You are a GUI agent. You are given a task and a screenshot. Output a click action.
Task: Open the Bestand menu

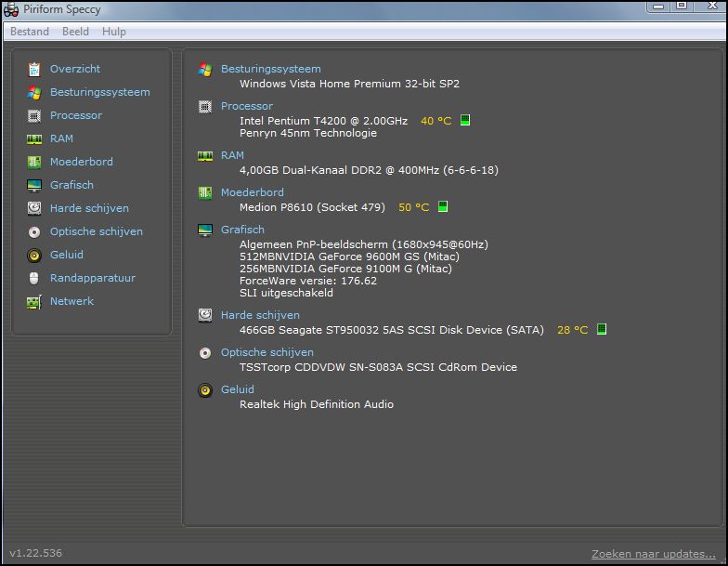pyautogui.click(x=30, y=32)
